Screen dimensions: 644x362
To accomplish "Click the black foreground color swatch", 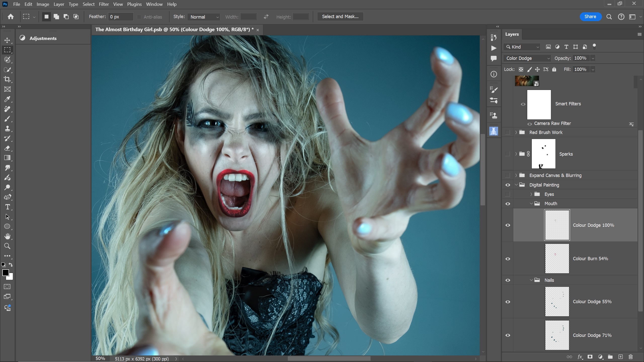I will (x=5, y=273).
